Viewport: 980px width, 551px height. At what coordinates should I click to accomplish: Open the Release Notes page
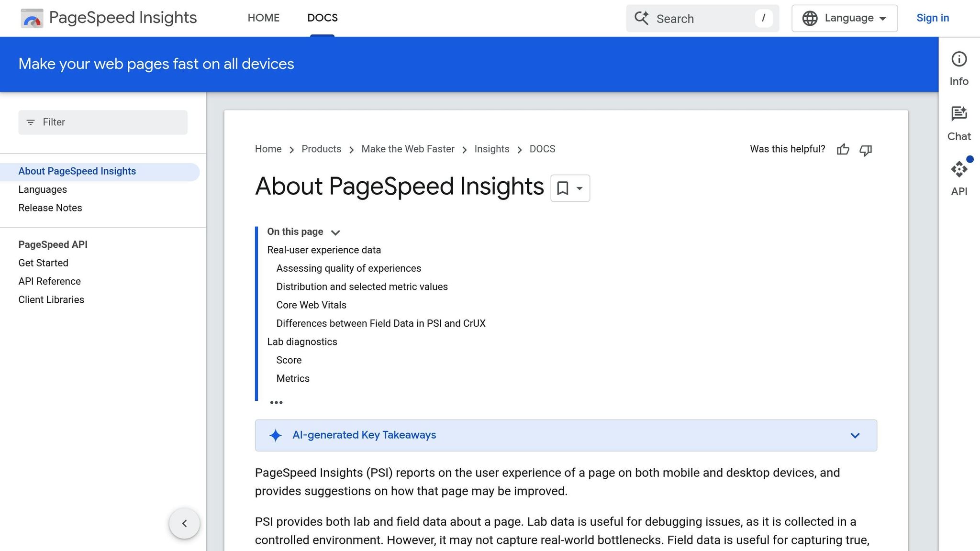pyautogui.click(x=50, y=208)
